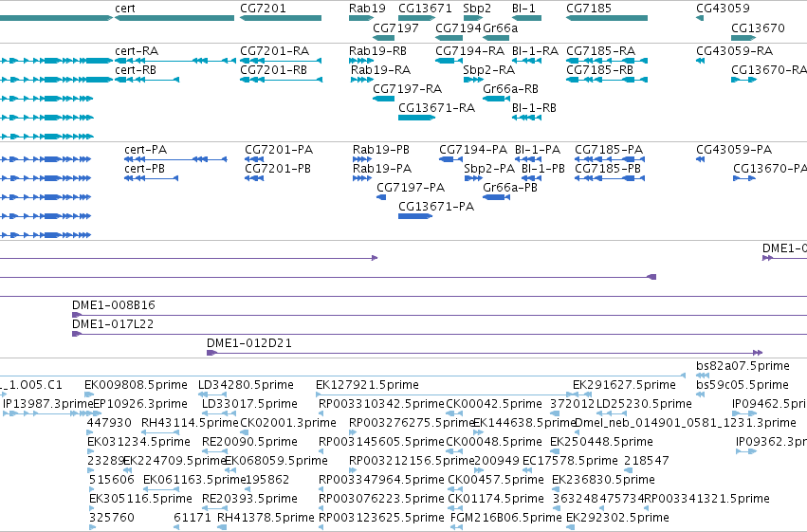The image size is (807, 532).
Task: Select transcript cert-RA
Action: [137, 51]
